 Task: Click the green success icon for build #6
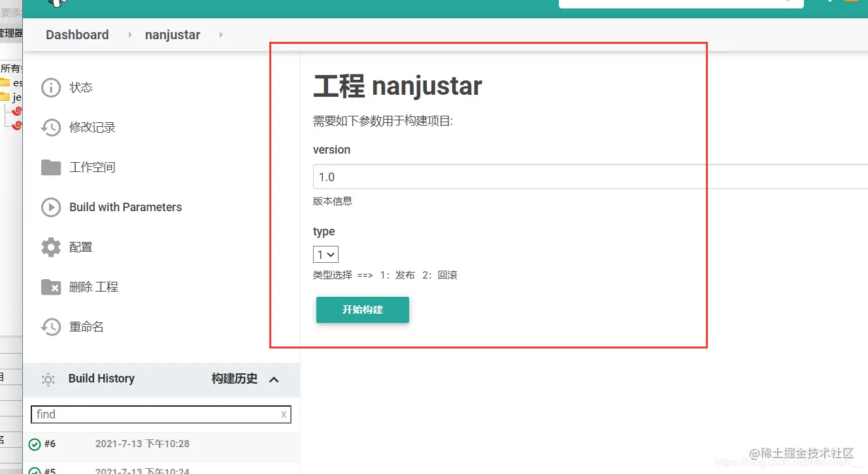[x=35, y=444]
